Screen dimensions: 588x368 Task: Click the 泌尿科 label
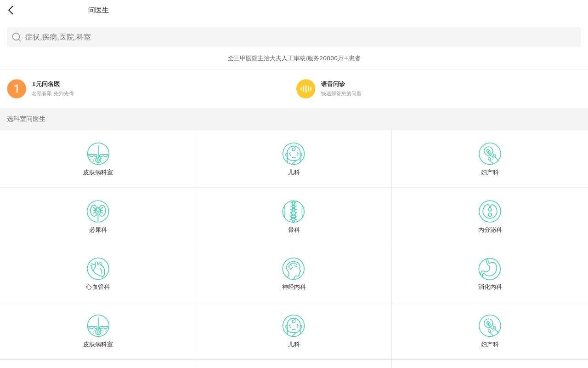[x=98, y=230]
